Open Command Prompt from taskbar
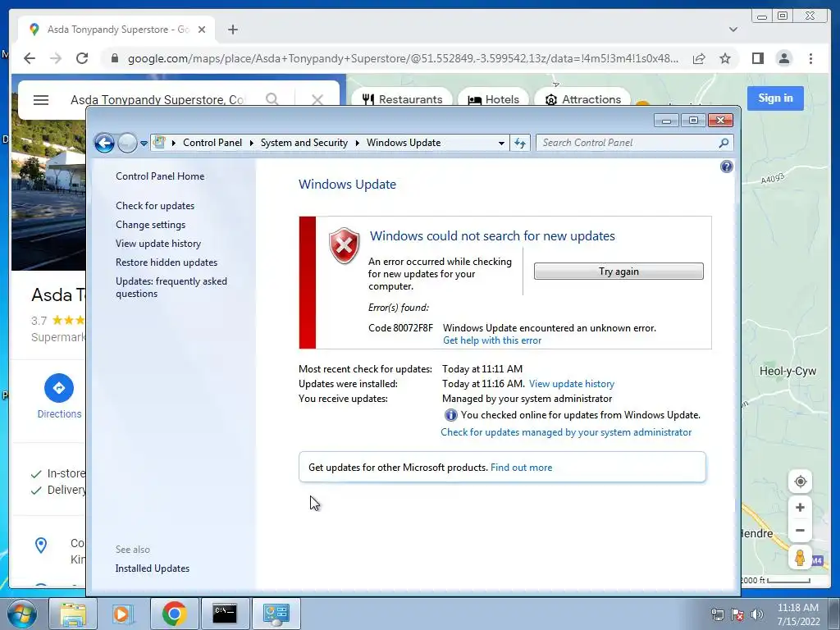Image resolution: width=840 pixels, height=630 pixels. pyautogui.click(x=225, y=614)
